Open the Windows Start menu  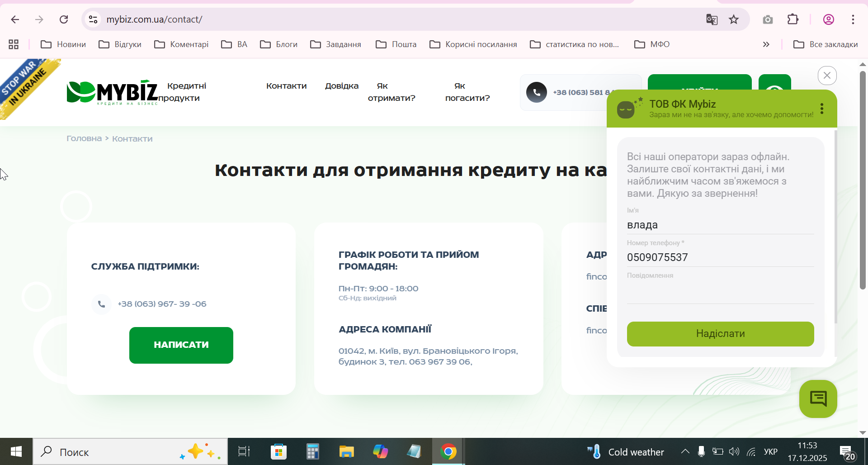16,451
